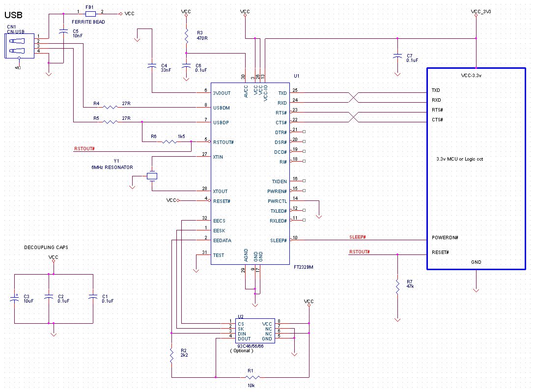Click the AVCC pin label on U1
Screen dimensions: 534x392
pyautogui.click(x=246, y=91)
